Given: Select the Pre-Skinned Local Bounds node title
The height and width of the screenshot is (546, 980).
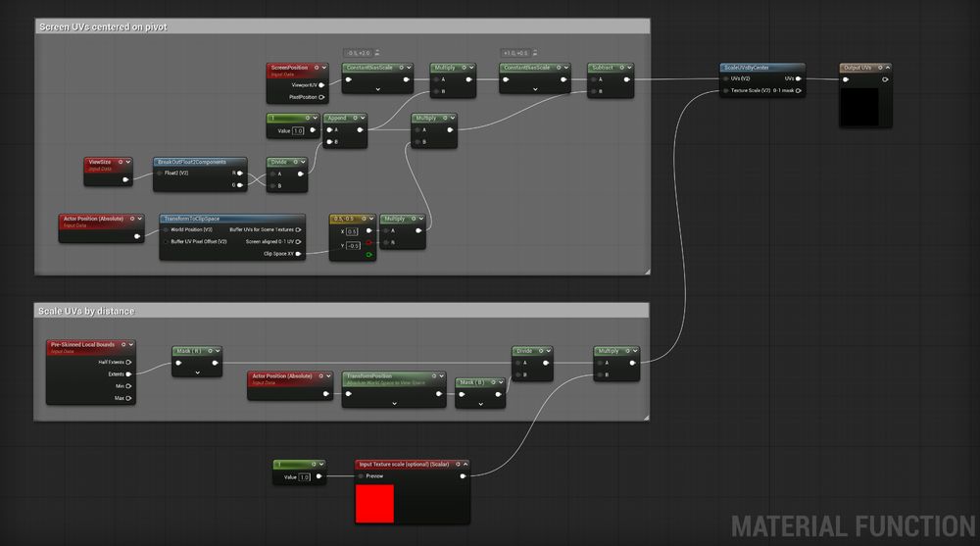Looking at the screenshot, I should (82, 345).
